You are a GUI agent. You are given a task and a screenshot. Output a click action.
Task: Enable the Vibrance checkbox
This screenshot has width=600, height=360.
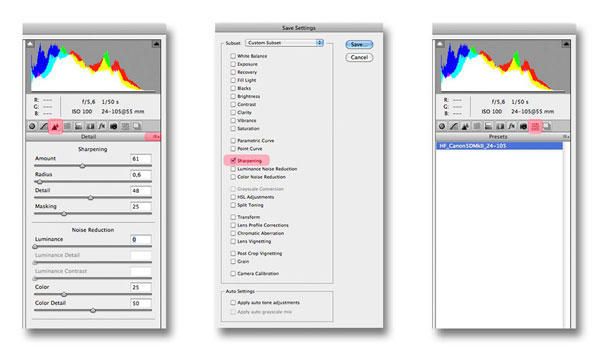coord(233,120)
